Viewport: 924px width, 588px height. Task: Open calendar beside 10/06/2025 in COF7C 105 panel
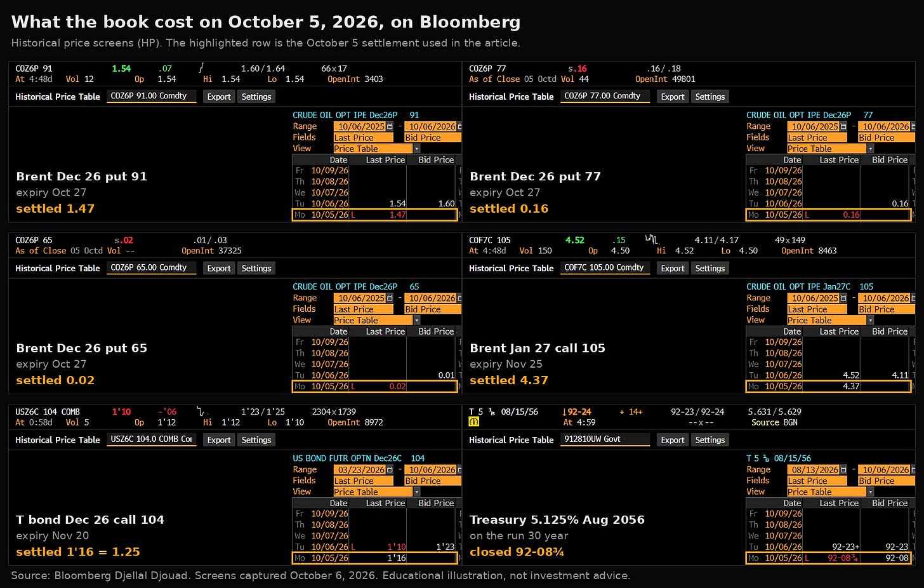[843, 298]
